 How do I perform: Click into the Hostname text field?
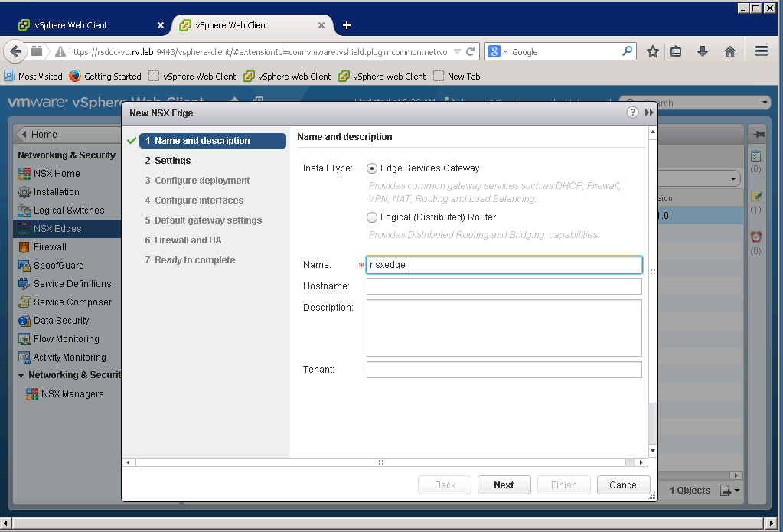(x=504, y=286)
